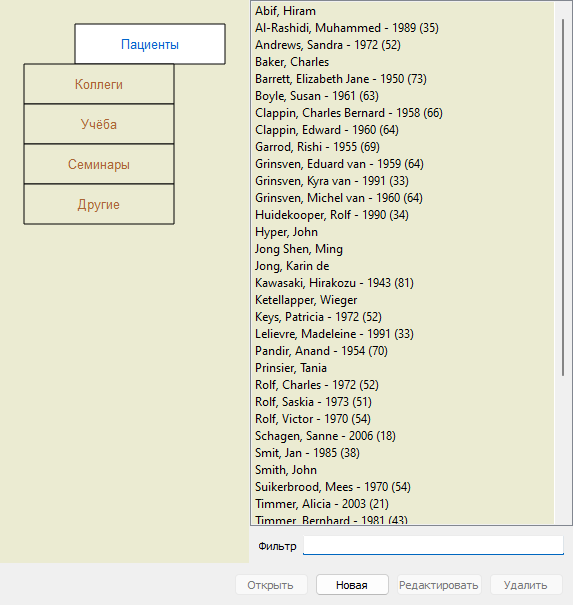Select Schagen, Sanne patient row

[404, 436]
